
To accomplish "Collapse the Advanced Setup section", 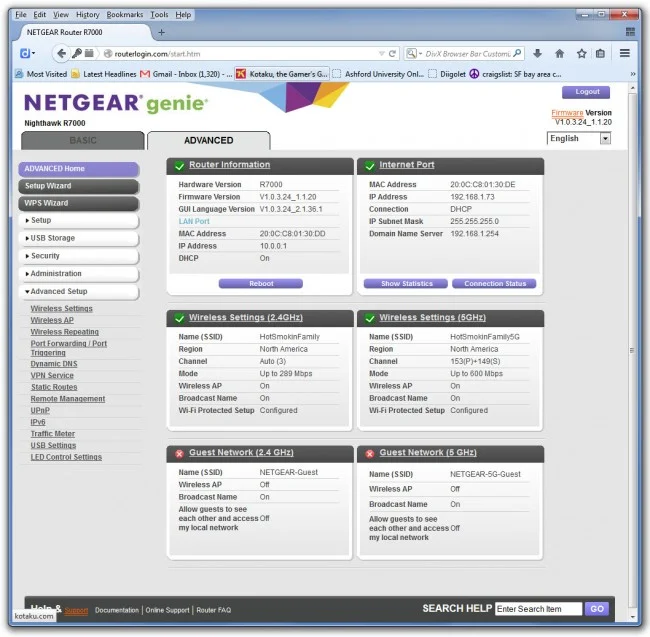I will pos(78,292).
